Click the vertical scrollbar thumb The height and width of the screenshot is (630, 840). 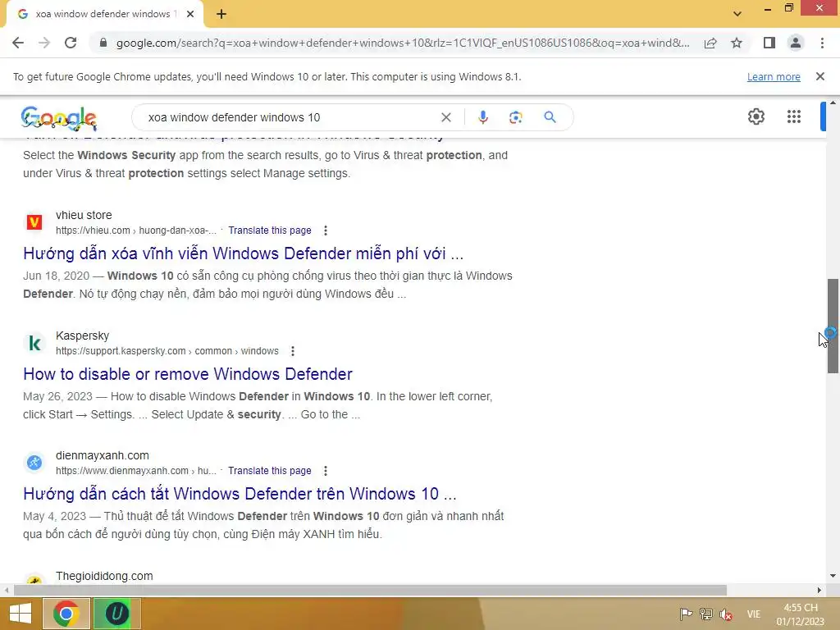(833, 326)
